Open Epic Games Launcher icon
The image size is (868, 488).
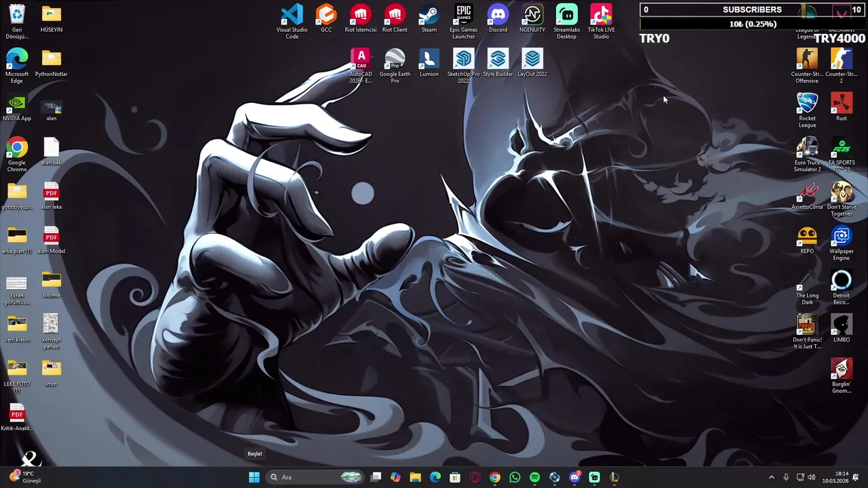click(464, 21)
